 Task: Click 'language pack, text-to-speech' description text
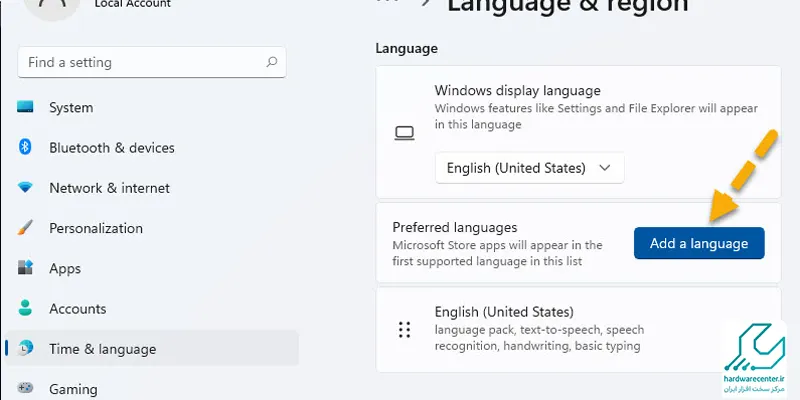click(539, 338)
